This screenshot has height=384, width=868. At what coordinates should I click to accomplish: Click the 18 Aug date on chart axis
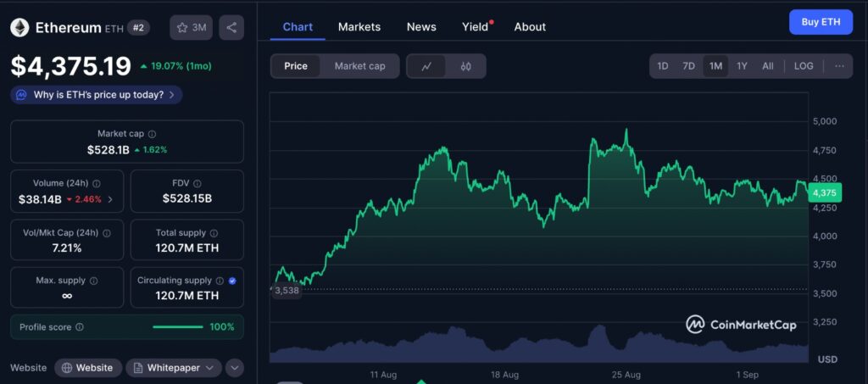[505, 375]
